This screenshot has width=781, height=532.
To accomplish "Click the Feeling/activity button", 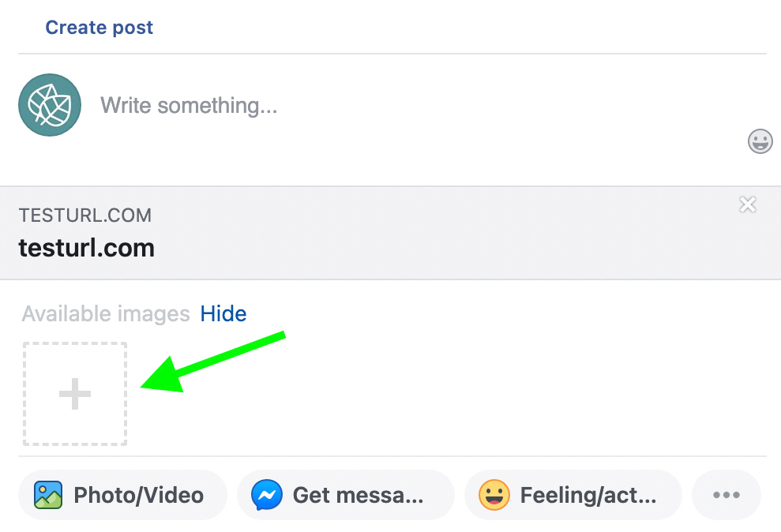I will tap(573, 495).
